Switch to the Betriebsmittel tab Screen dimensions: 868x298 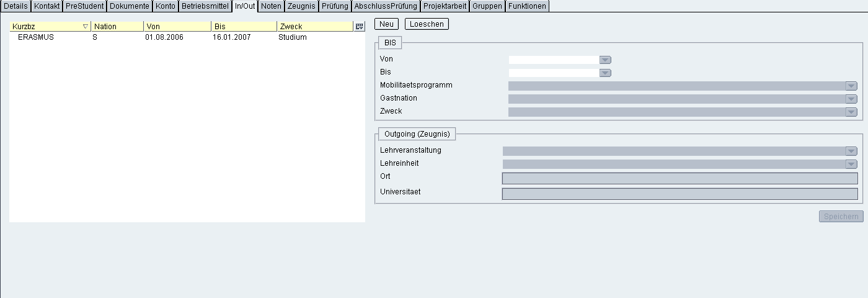coord(205,6)
